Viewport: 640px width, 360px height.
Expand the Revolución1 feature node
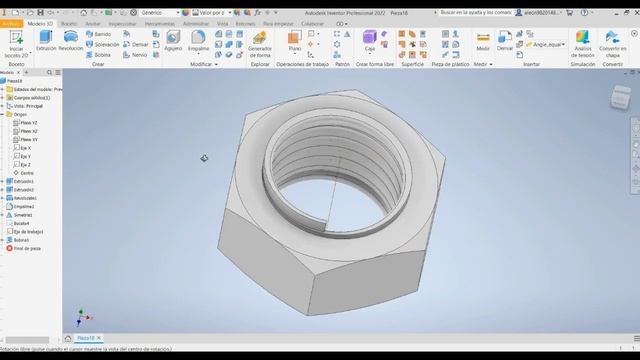(x=2, y=198)
